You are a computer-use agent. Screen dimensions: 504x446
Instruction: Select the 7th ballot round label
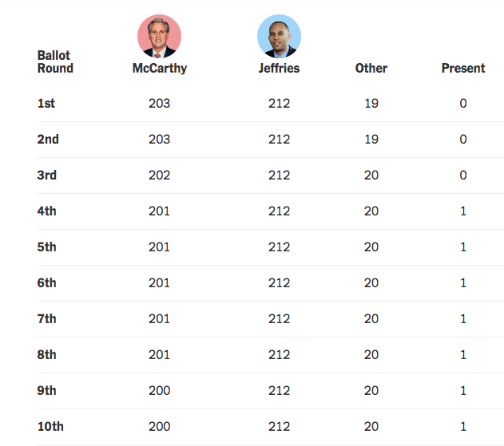[47, 319]
